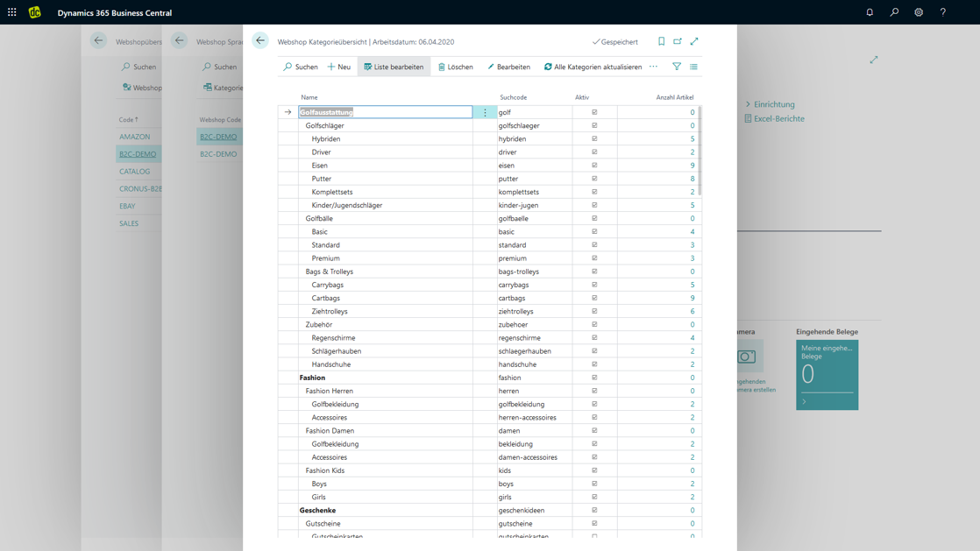Open the help question mark icon
The image size is (980, 551).
tap(943, 12)
